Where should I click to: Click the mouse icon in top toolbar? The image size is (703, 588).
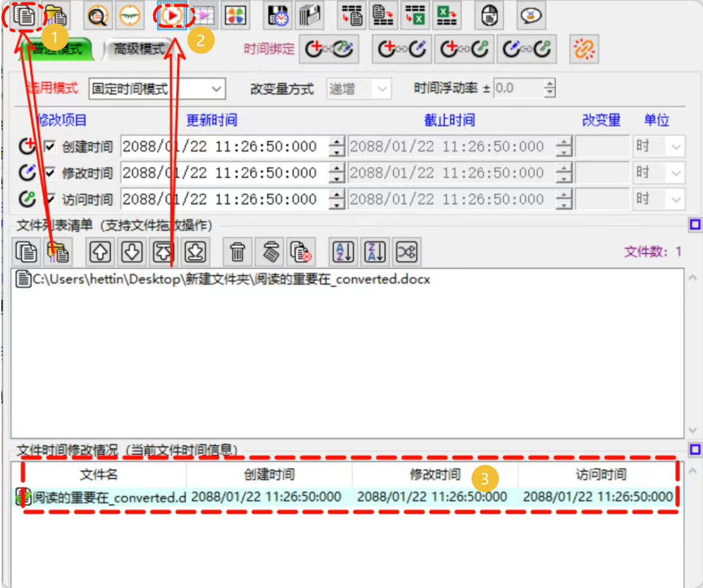pyautogui.click(x=489, y=16)
